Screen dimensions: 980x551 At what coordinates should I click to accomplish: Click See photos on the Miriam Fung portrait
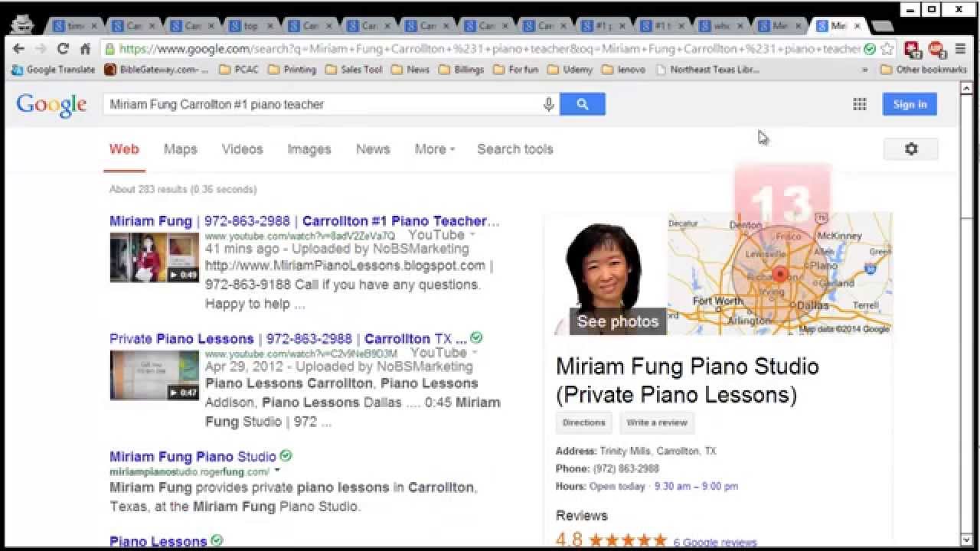click(618, 321)
